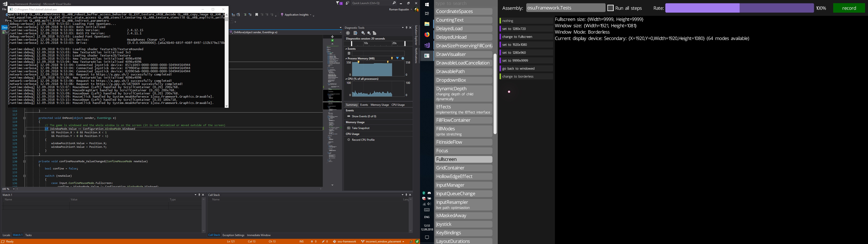This screenshot has width=868, height=244.
Task: Open the Diagnostic Tools settings gear
Action: [348, 33]
